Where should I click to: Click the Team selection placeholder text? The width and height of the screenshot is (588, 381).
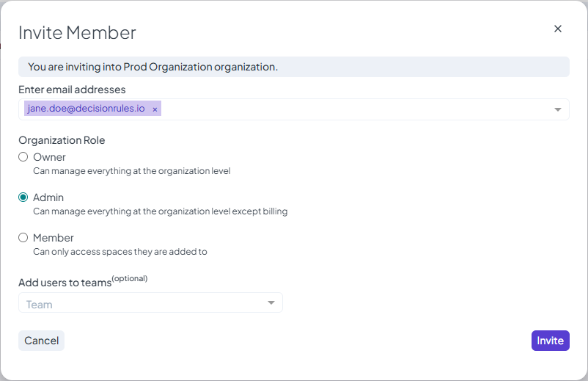click(x=40, y=304)
